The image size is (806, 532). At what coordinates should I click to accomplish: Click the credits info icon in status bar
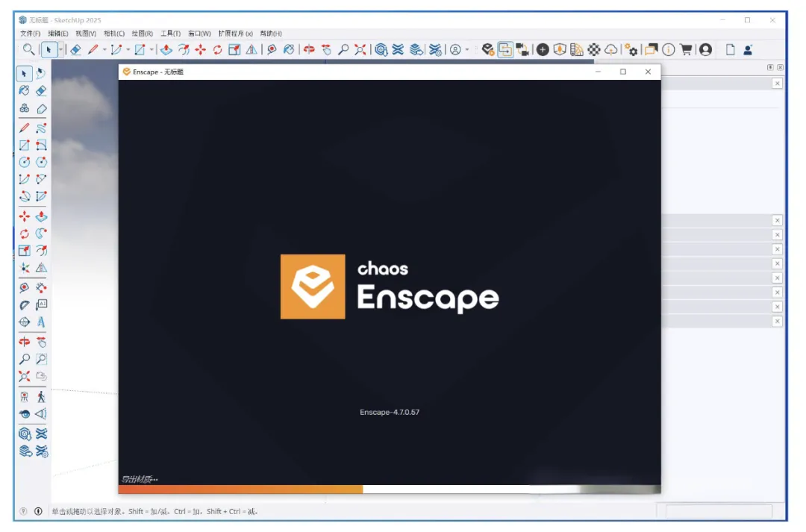38,511
